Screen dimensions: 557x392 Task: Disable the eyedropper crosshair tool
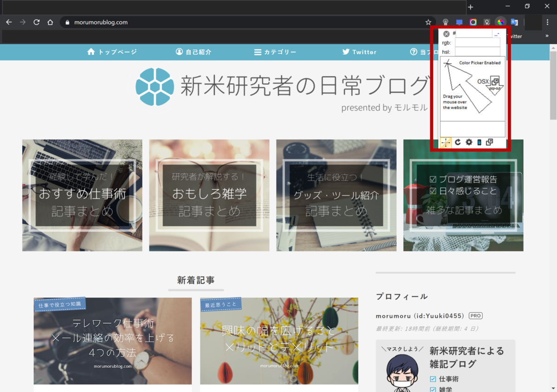point(446,142)
